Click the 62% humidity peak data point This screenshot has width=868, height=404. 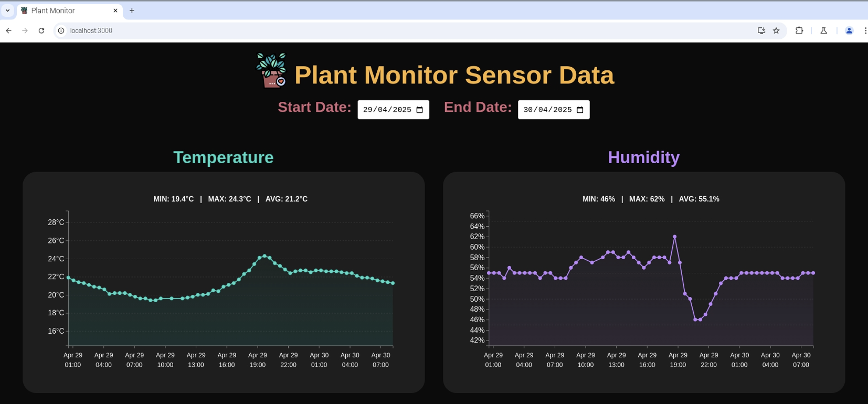coord(675,237)
